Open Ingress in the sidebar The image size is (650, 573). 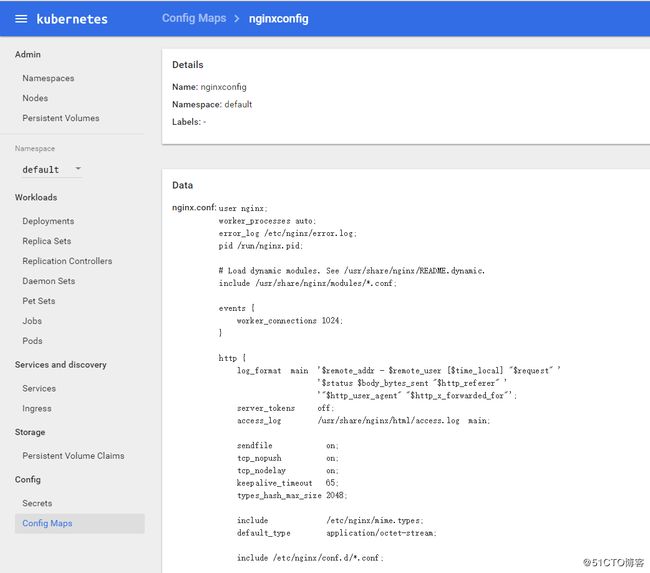click(37, 408)
